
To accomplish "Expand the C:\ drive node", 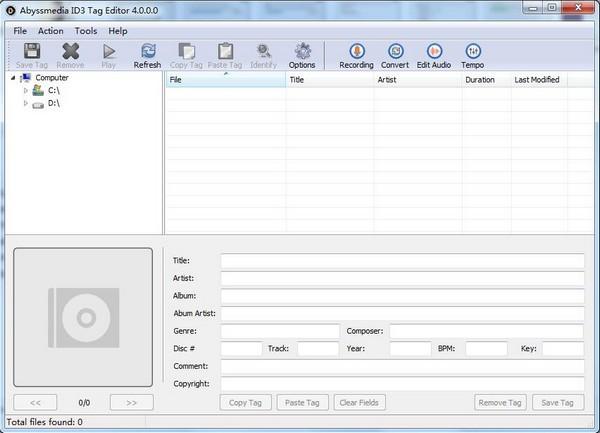I will pos(26,91).
